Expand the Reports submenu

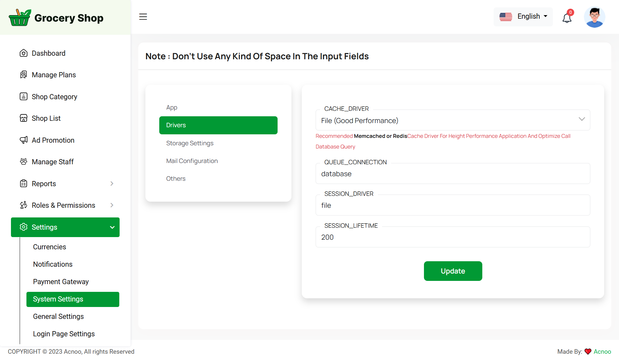[112, 184]
